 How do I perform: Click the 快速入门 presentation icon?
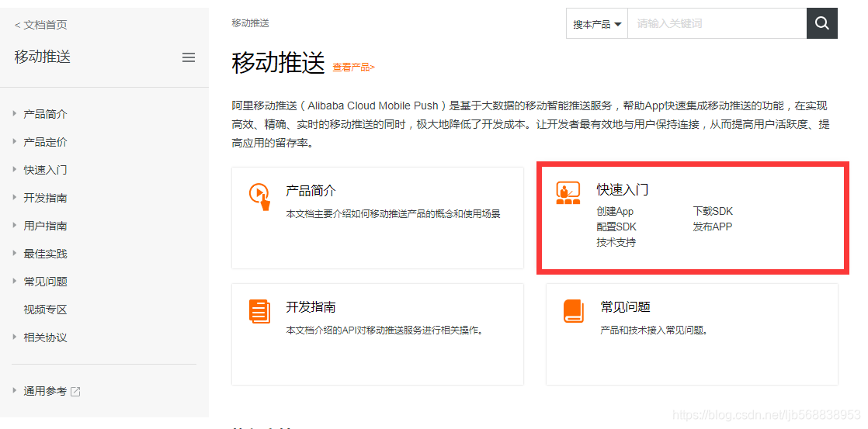[568, 193]
